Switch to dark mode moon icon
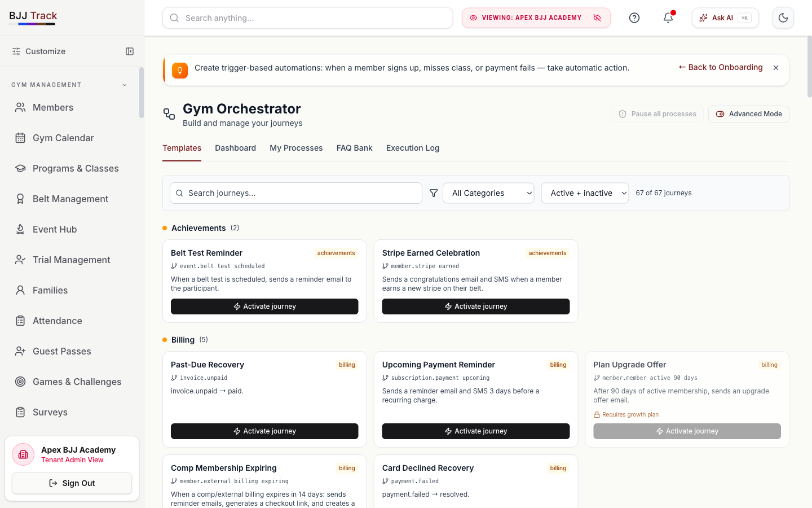 783,18
